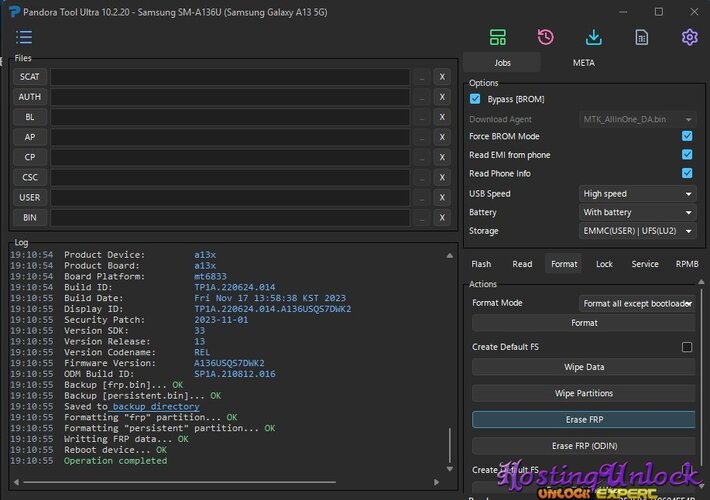This screenshot has height=500, width=710.
Task: Open the Flash tab
Action: pyautogui.click(x=481, y=264)
